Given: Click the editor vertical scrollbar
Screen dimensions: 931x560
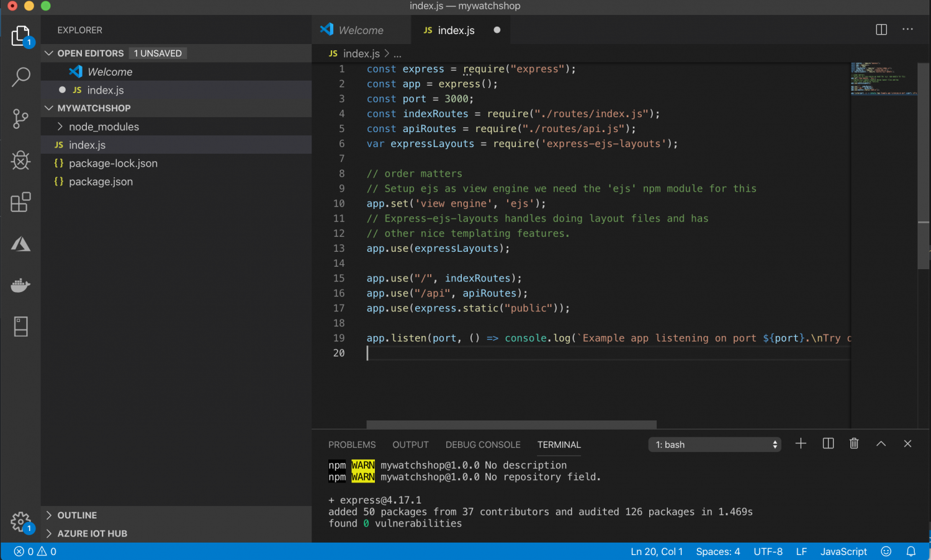Looking at the screenshot, I should [924, 166].
